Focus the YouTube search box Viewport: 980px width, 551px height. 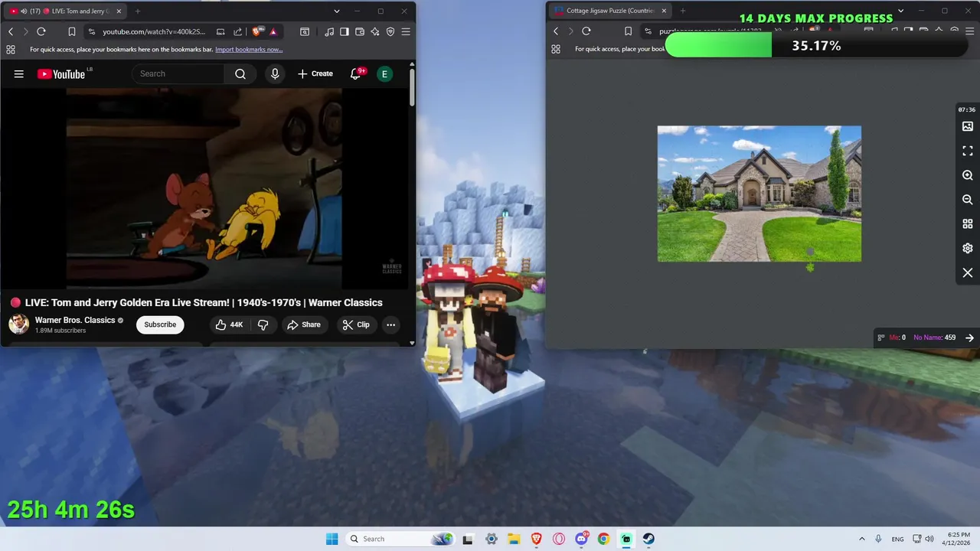tap(178, 73)
